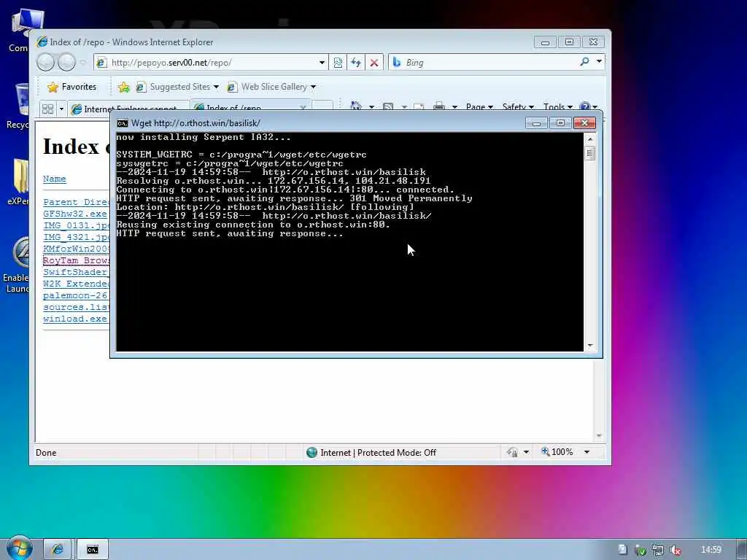
Task: Click the command prompt taskbar button
Action: [x=93, y=550]
